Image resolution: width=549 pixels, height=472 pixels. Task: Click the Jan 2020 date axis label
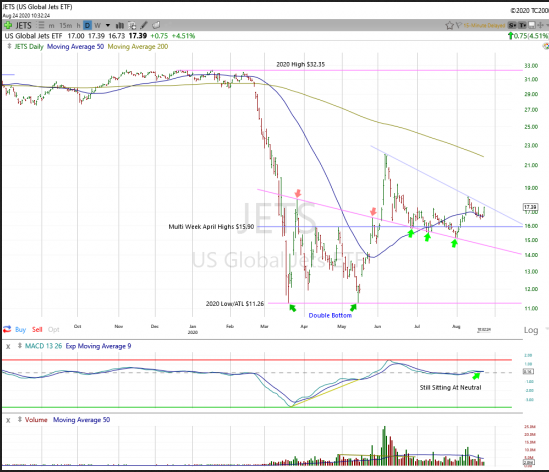(x=193, y=329)
